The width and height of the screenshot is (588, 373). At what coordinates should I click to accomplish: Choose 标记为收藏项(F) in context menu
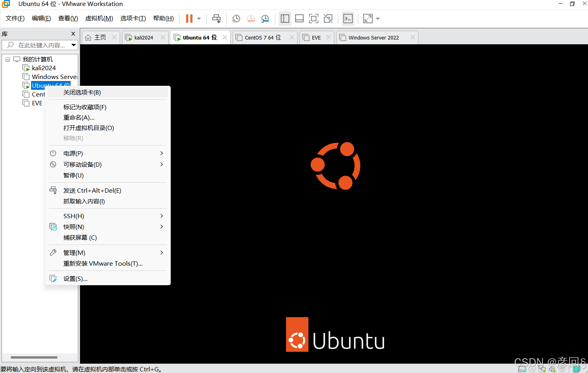click(107, 107)
